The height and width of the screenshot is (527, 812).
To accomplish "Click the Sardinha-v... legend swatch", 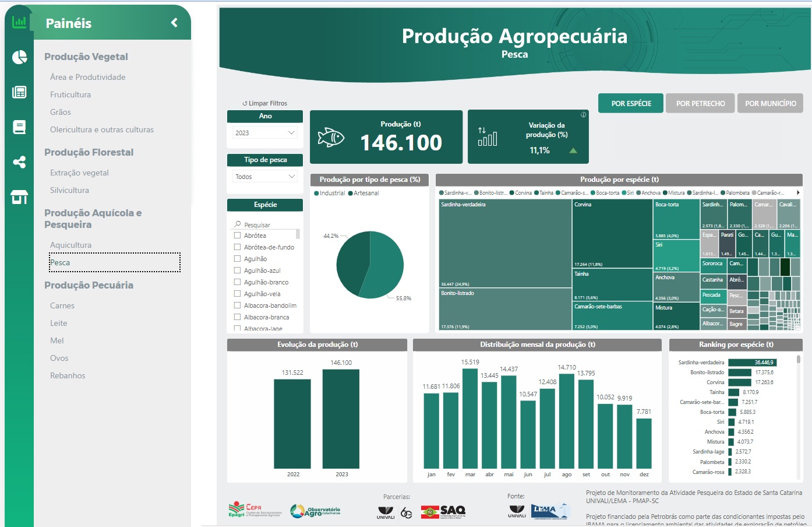I will tap(441, 192).
